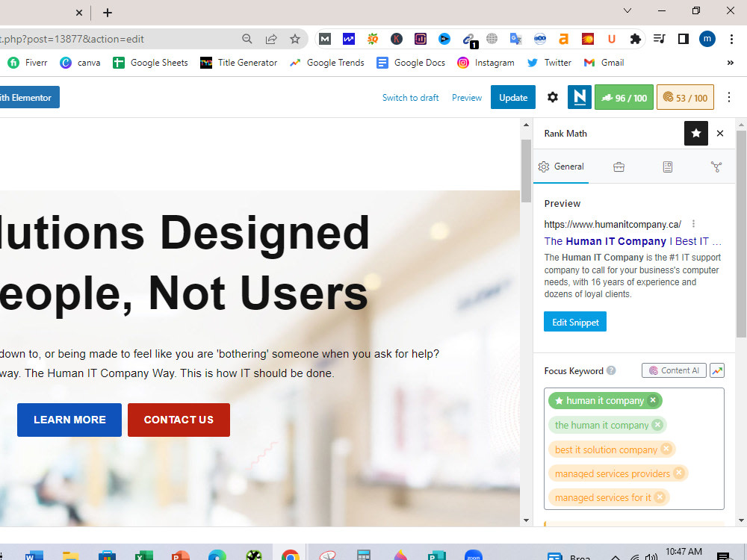Open the Google Translate extension icon

point(515,39)
